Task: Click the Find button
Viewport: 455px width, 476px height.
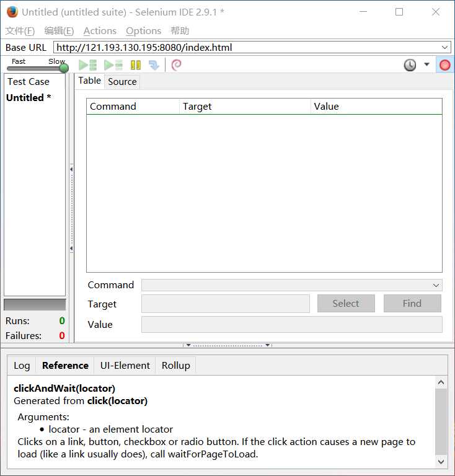Action: (x=412, y=303)
